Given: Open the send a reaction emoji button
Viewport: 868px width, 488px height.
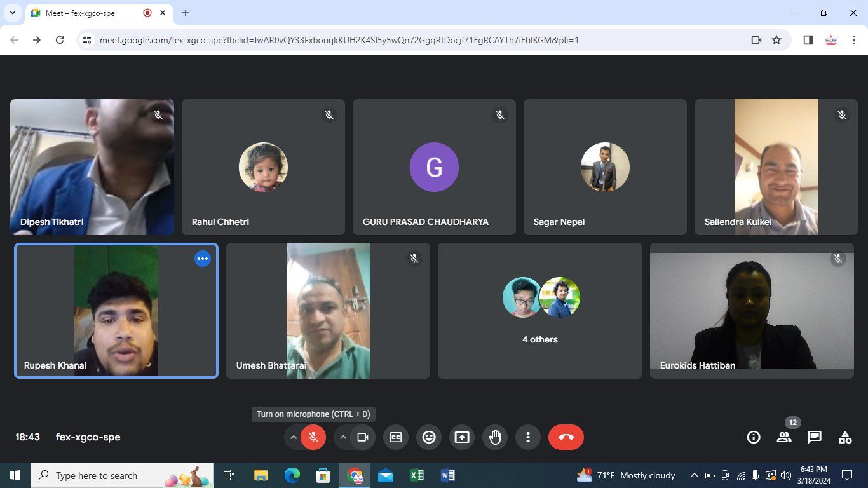Looking at the screenshot, I should click(x=429, y=437).
